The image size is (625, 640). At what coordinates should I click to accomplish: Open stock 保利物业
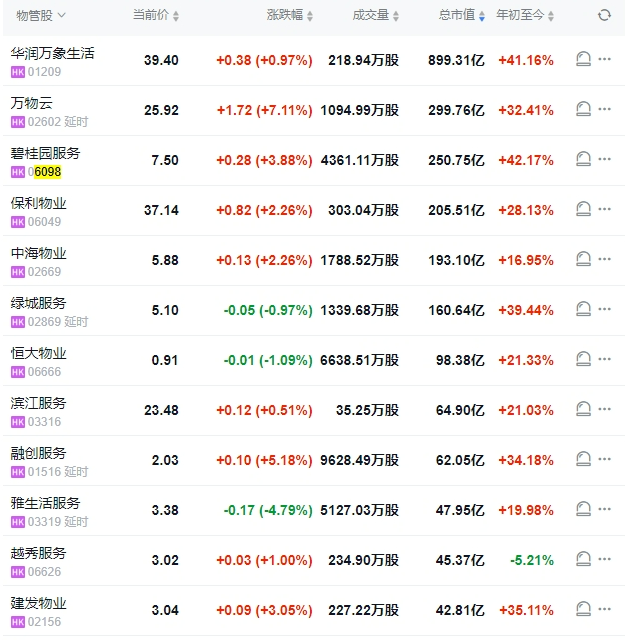click(38, 203)
